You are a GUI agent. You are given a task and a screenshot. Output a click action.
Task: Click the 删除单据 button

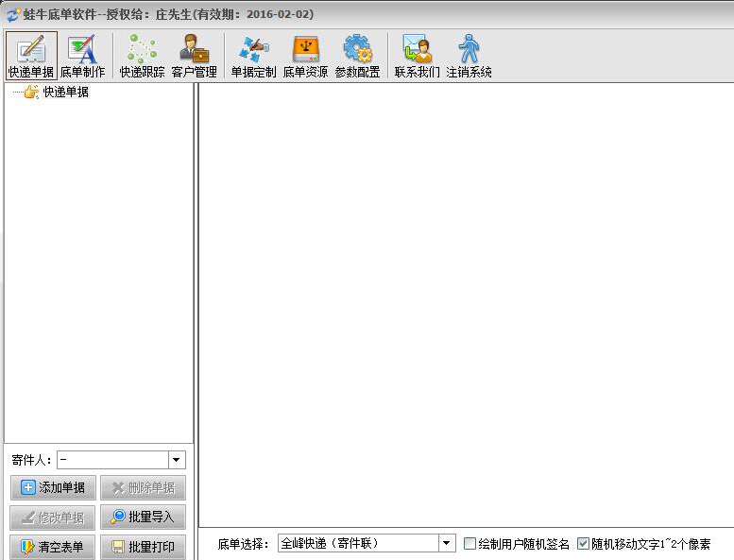point(143,487)
